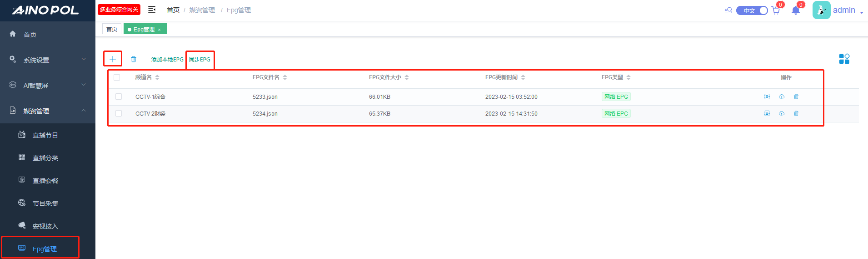Click the menu search icon in header

(728, 10)
